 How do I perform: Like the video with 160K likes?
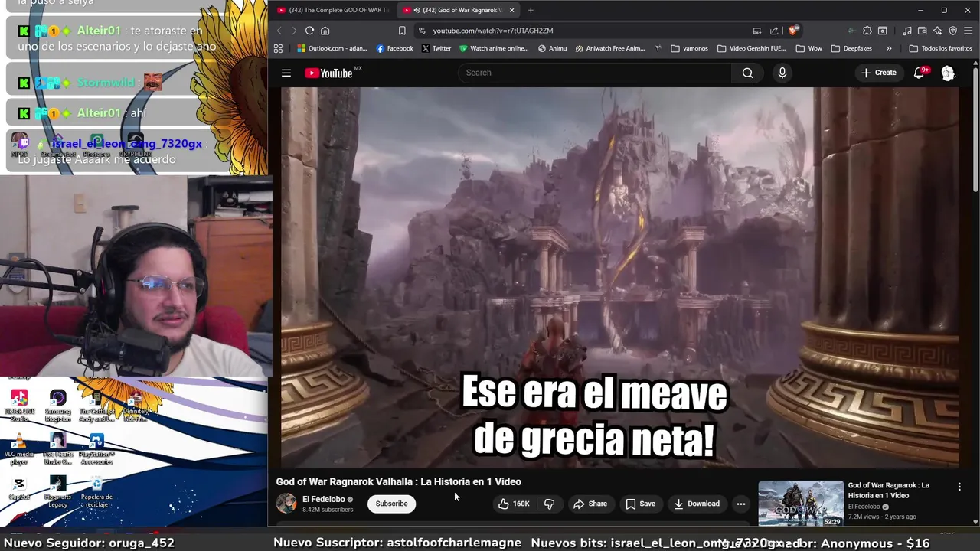513,504
